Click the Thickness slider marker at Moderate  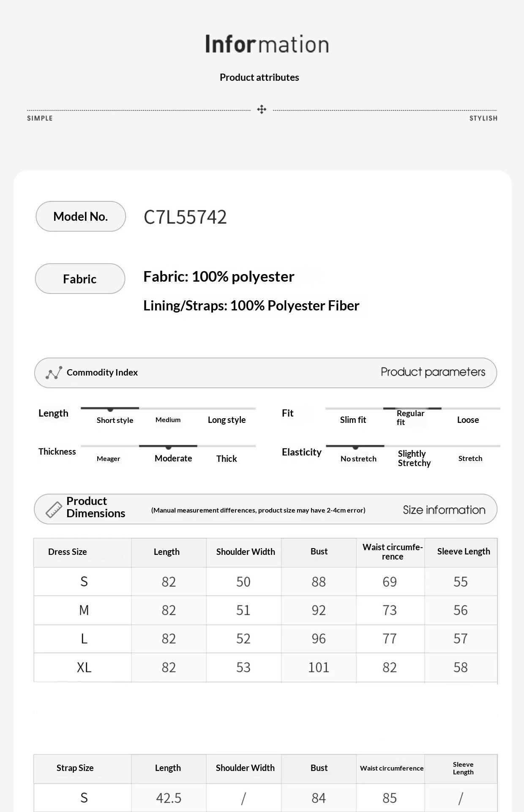coord(169,447)
